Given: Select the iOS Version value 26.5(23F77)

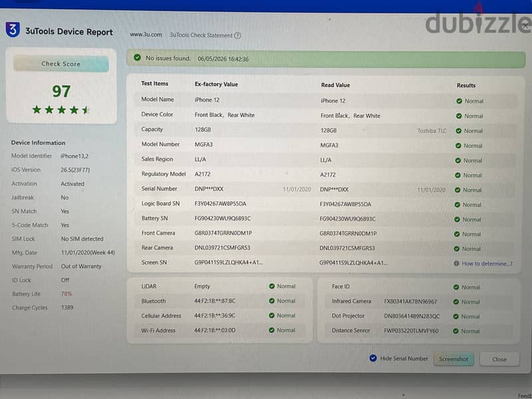Looking at the screenshot, I should pyautogui.click(x=75, y=170).
